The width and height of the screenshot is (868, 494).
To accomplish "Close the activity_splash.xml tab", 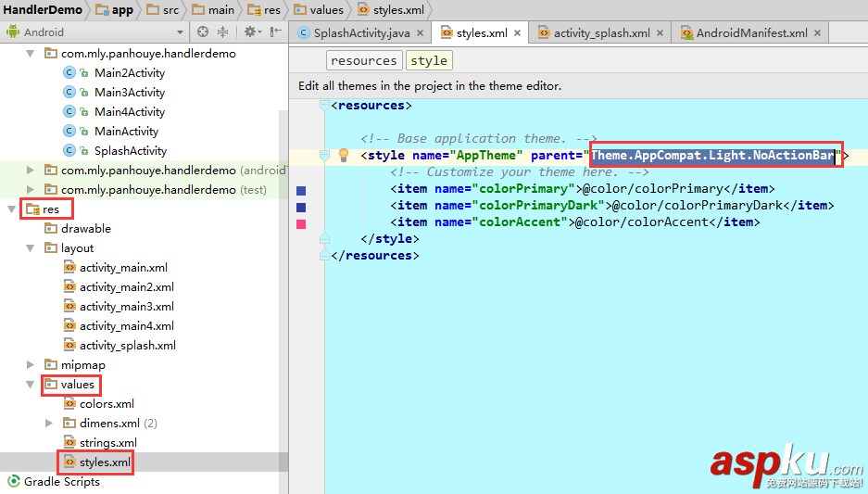I will click(660, 32).
